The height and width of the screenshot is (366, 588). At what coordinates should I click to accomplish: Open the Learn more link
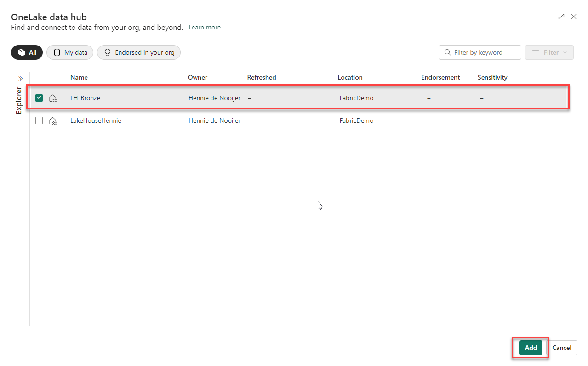[x=205, y=28]
